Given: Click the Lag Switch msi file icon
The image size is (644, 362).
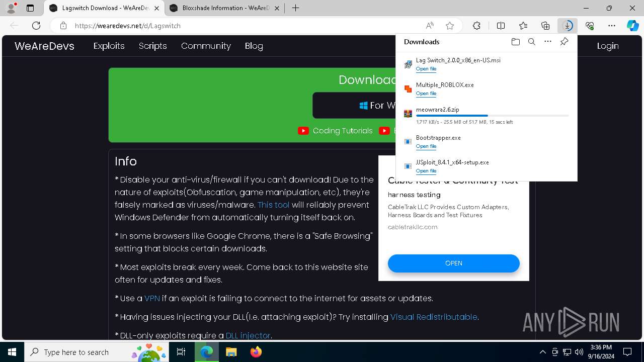Looking at the screenshot, I should click(408, 64).
